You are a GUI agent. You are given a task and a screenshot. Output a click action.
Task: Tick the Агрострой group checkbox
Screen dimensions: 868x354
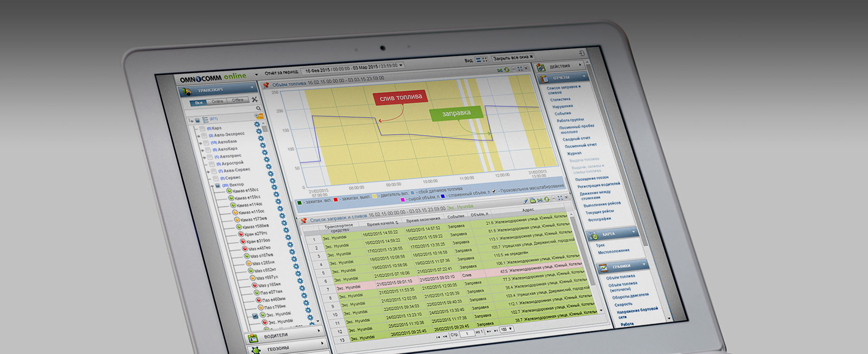click(212, 165)
